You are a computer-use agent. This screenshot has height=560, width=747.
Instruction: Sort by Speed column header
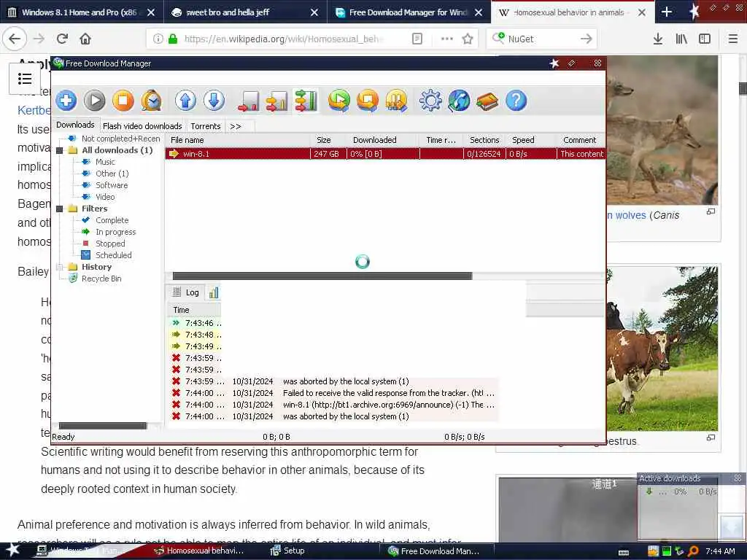[x=531, y=140]
